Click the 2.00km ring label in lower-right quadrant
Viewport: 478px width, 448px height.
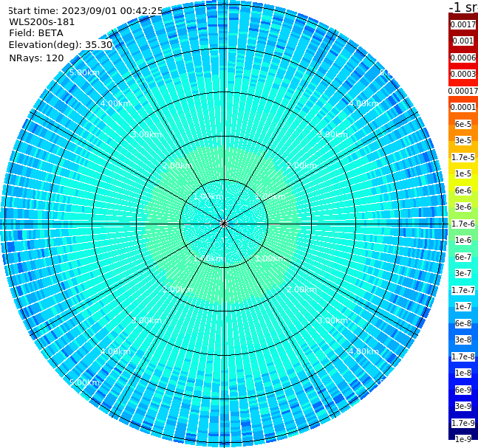pyautogui.click(x=302, y=289)
